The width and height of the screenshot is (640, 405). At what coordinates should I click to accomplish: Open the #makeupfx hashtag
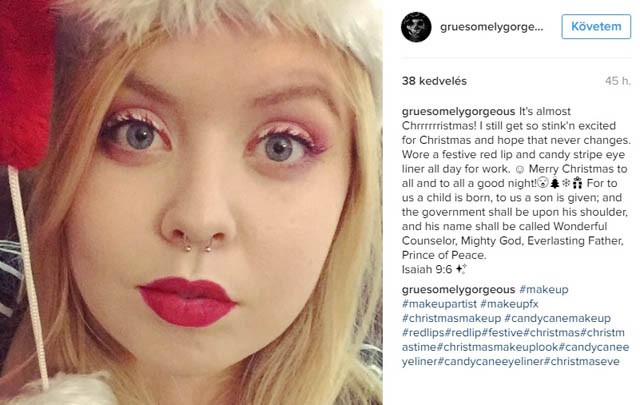[509, 304]
